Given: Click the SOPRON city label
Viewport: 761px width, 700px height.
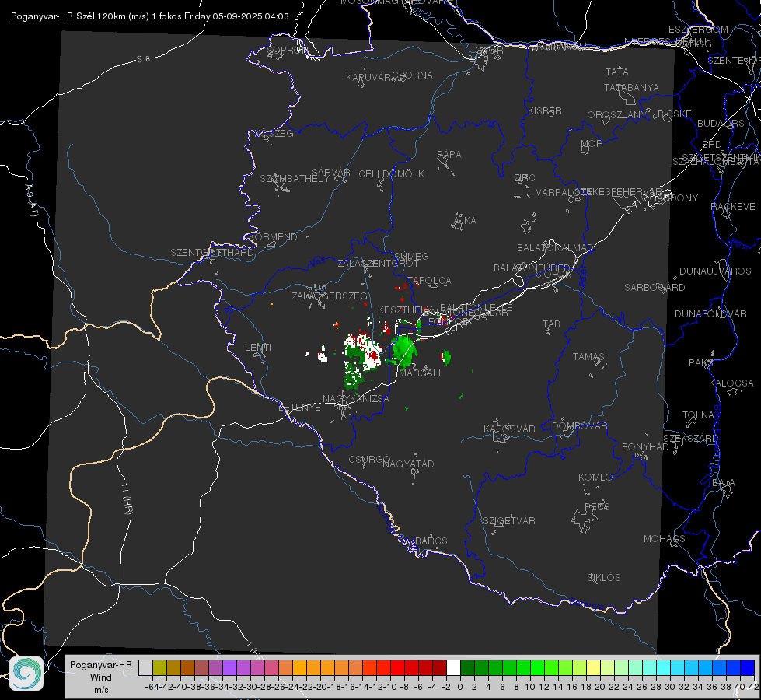Looking at the screenshot, I should 288,50.
